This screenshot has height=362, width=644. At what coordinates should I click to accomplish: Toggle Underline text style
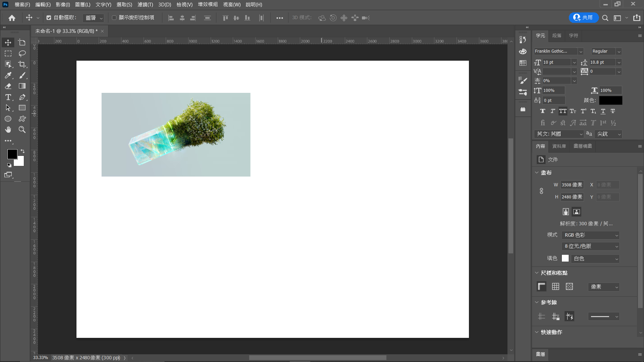603,111
